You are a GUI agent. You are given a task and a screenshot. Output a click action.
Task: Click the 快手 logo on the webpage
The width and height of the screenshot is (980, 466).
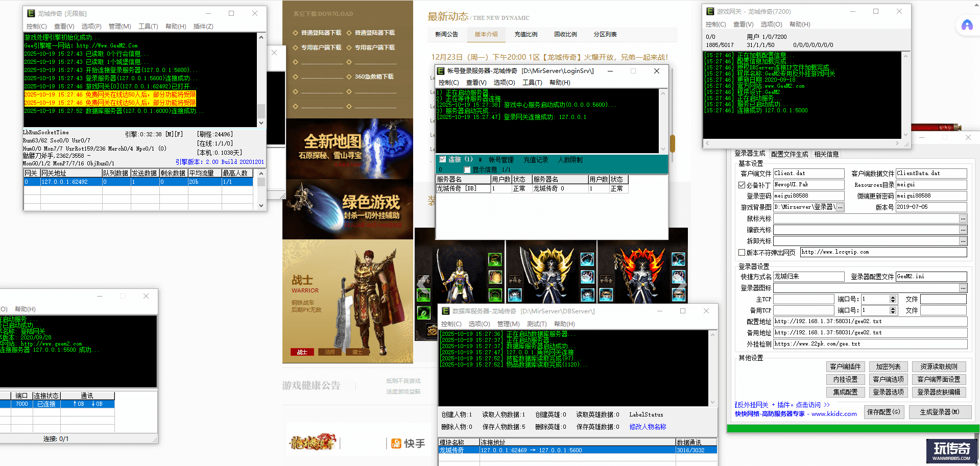click(x=408, y=444)
